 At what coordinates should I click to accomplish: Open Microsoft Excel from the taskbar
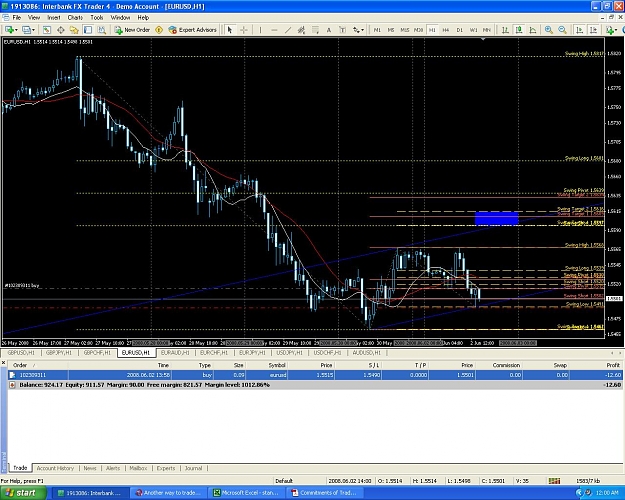point(246,493)
